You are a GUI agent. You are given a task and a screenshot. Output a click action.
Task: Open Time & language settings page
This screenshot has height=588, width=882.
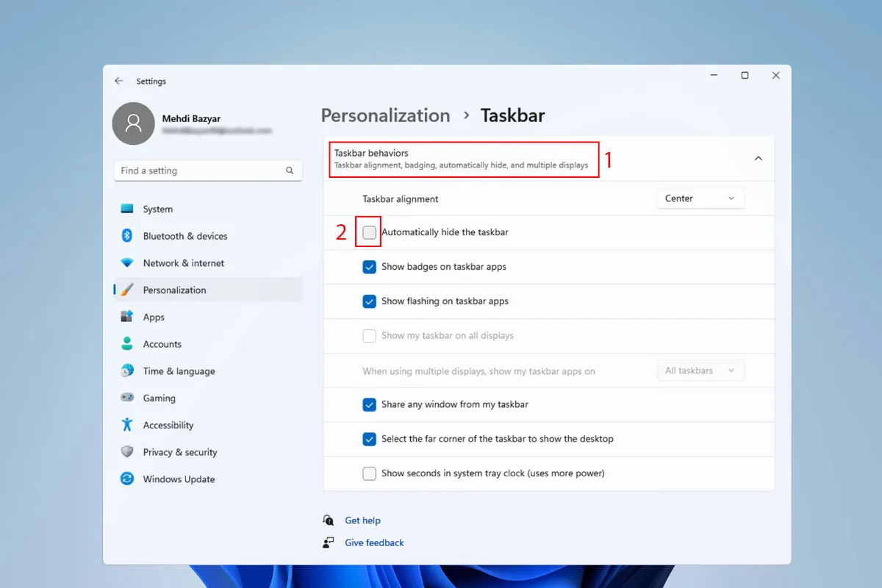pyautogui.click(x=179, y=371)
